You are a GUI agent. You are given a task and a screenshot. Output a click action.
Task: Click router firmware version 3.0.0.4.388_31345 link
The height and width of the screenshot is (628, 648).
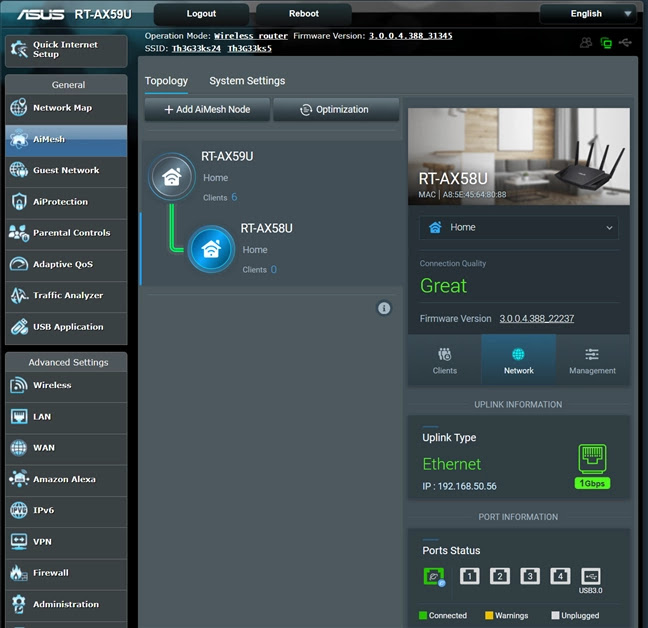pyautogui.click(x=410, y=36)
